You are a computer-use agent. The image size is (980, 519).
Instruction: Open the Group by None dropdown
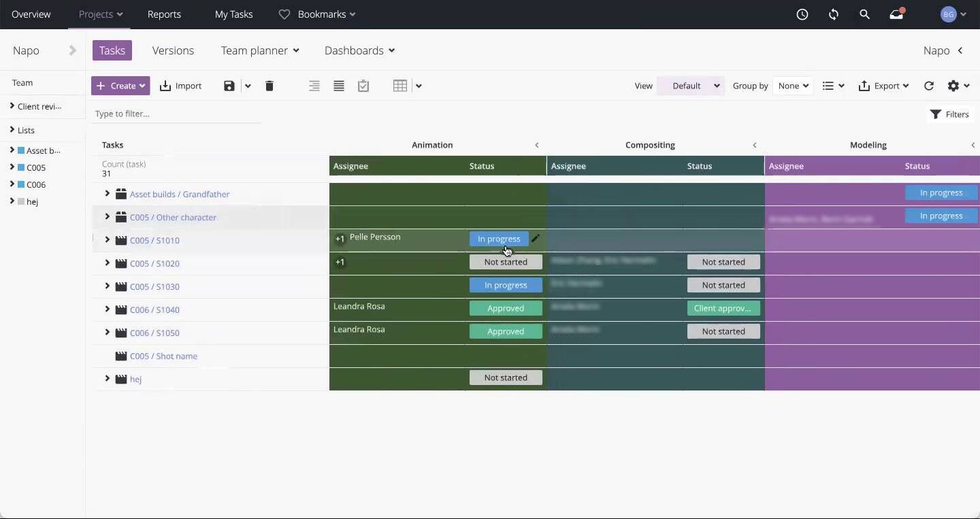[793, 86]
